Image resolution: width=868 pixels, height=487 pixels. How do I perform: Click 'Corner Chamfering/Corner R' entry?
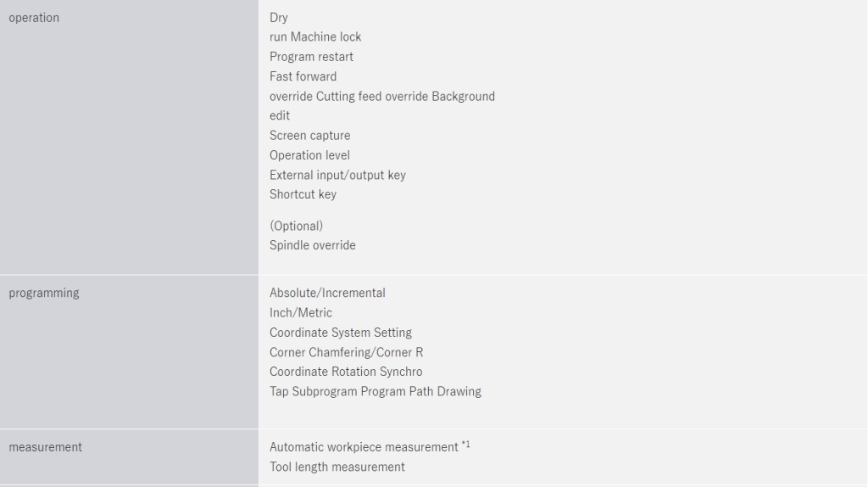tap(346, 352)
